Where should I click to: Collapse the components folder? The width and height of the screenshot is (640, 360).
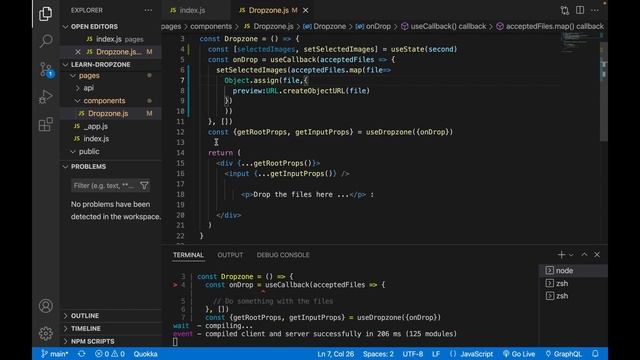(111, 101)
